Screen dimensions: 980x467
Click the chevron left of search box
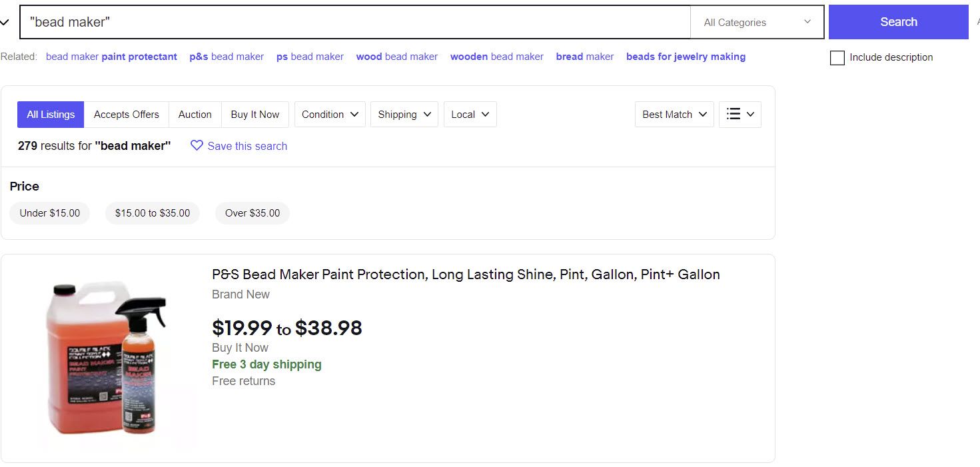(x=5, y=22)
